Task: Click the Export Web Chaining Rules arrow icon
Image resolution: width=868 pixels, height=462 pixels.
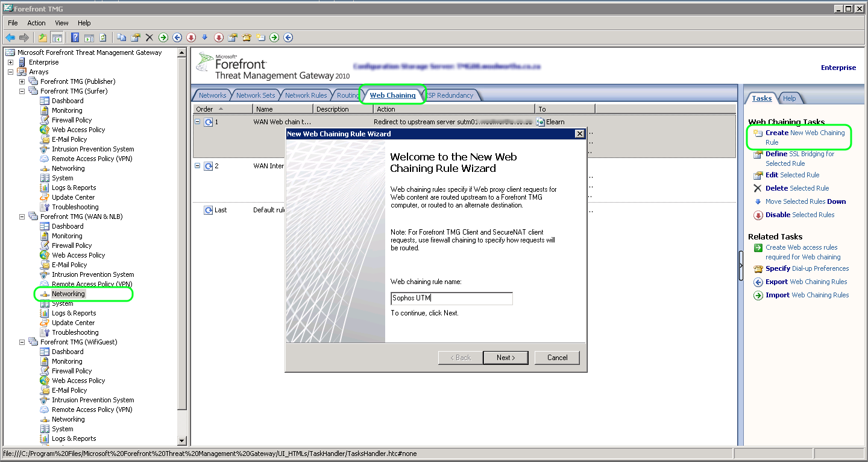Action: point(758,282)
